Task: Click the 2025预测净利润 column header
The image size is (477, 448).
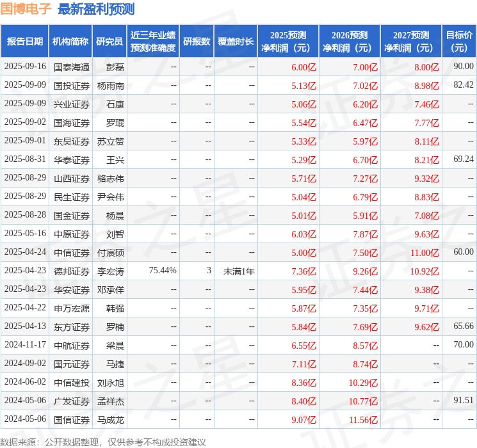Action: (x=288, y=42)
